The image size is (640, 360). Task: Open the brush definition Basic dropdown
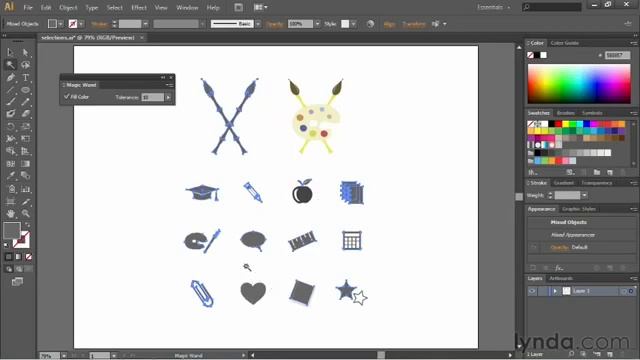tap(258, 24)
